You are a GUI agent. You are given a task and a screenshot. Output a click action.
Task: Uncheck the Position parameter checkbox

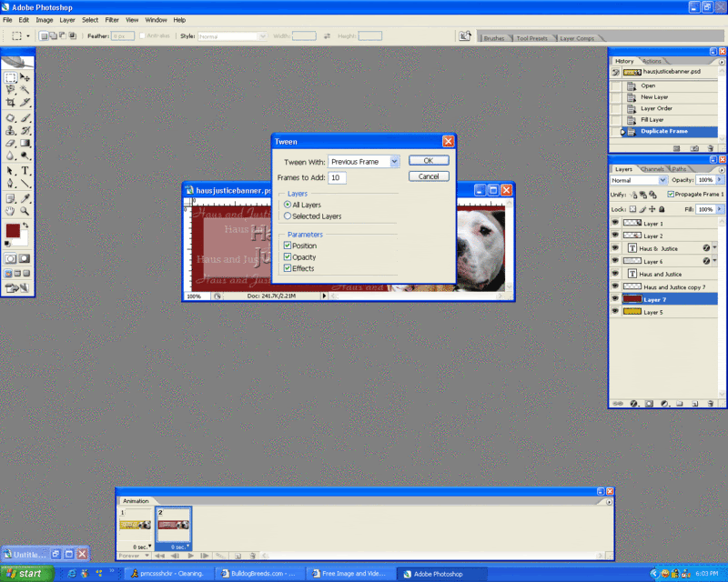[288, 246]
